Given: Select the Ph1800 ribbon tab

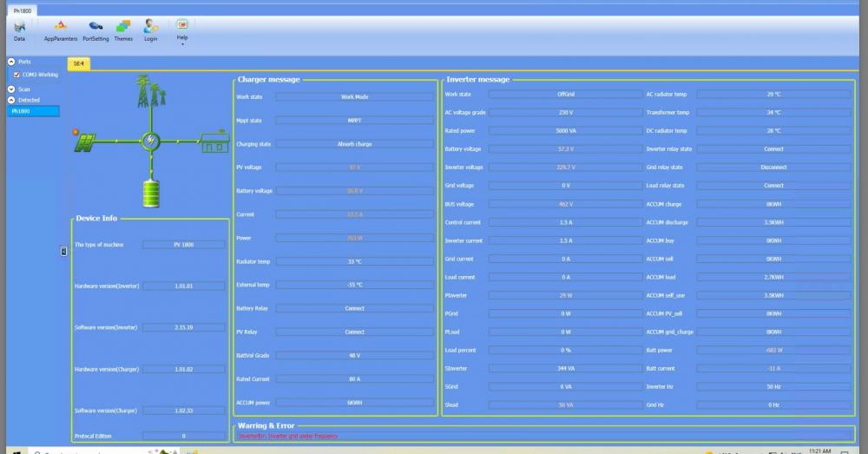Looking at the screenshot, I should pos(23,10).
